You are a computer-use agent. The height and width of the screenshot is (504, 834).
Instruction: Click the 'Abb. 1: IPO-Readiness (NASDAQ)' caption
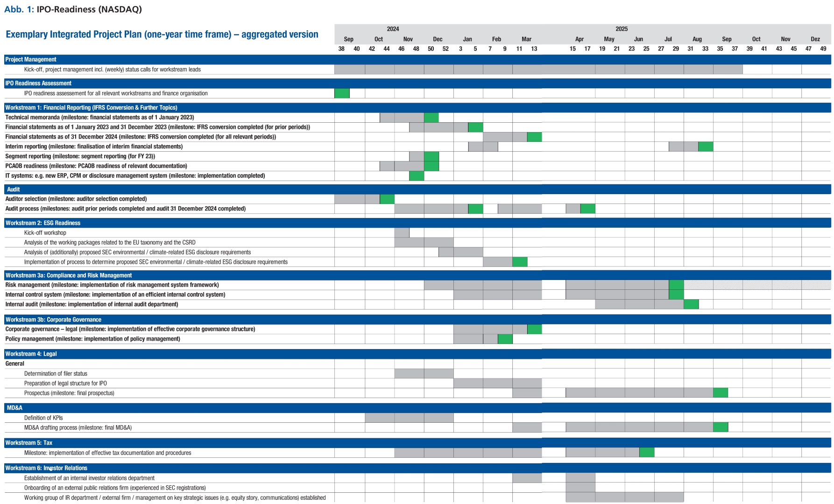coord(73,9)
